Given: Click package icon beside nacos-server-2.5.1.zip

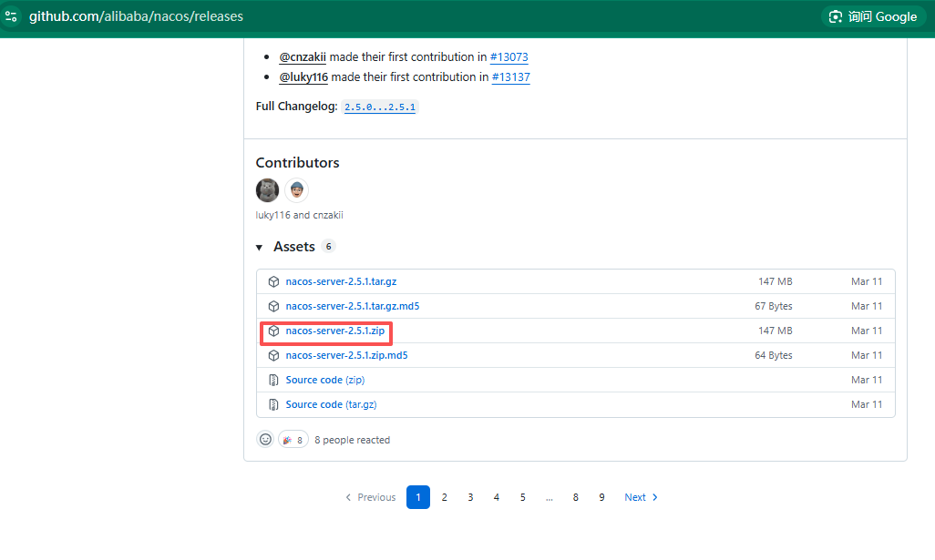Looking at the screenshot, I should coord(273,331).
